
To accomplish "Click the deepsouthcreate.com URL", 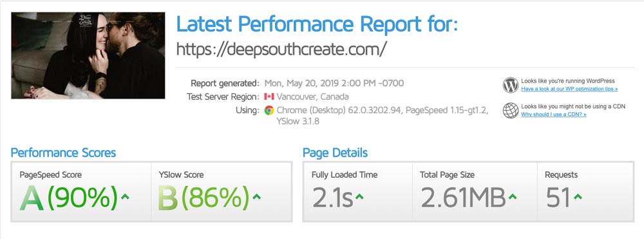I will click(281, 49).
